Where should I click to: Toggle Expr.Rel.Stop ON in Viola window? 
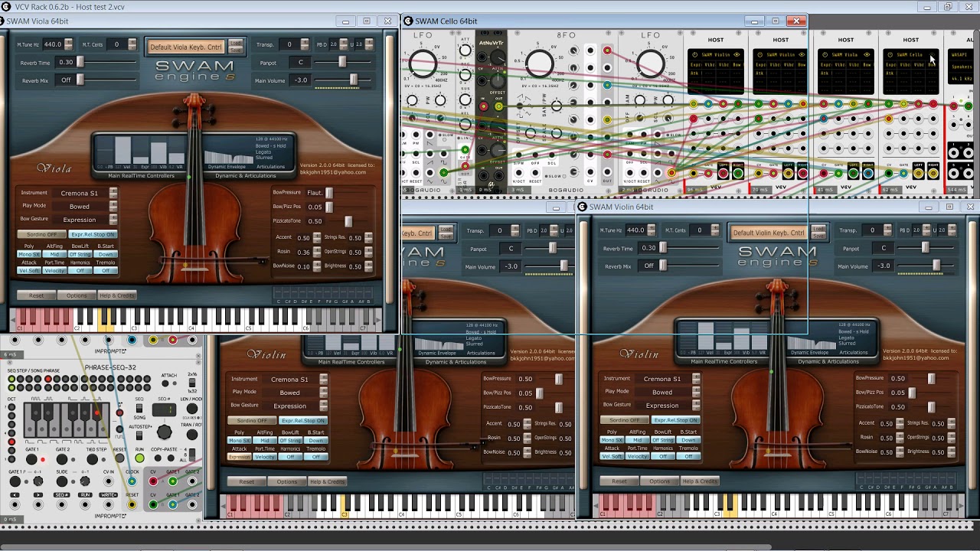click(93, 234)
